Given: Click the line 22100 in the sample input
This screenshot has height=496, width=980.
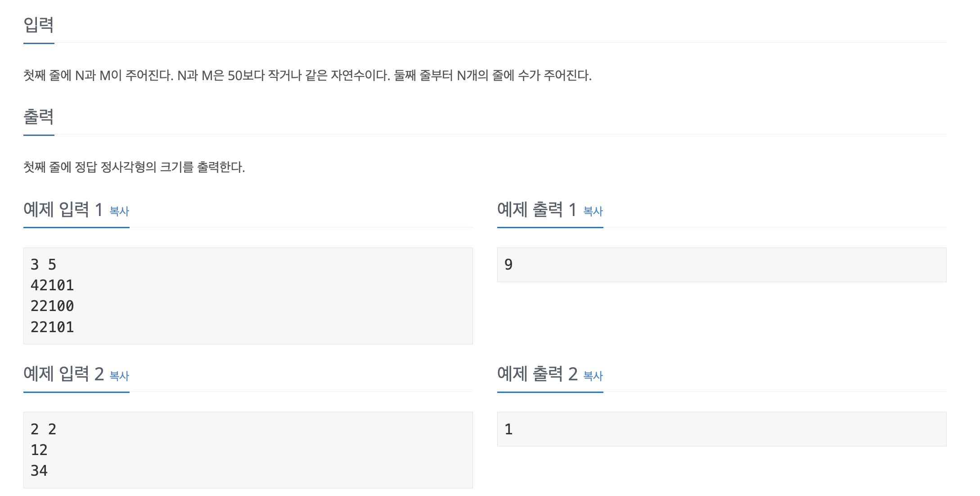Looking at the screenshot, I should (52, 306).
